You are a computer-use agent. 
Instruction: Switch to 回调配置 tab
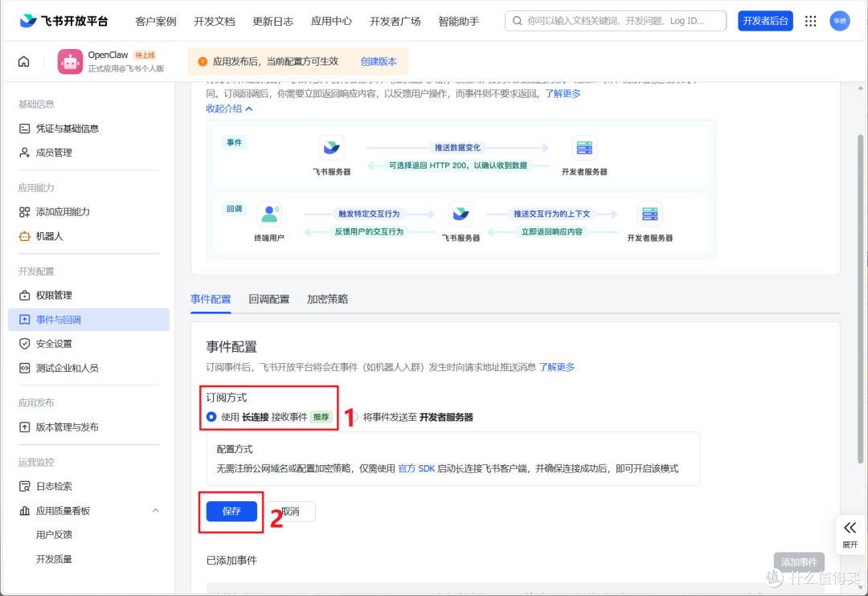tap(269, 300)
